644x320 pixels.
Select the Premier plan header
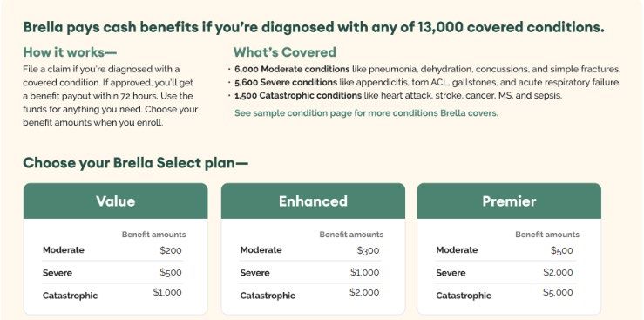click(509, 201)
